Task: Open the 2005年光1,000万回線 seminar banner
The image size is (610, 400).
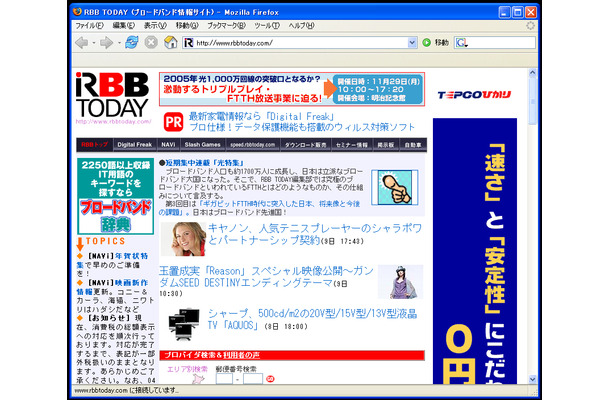Action: click(x=292, y=89)
